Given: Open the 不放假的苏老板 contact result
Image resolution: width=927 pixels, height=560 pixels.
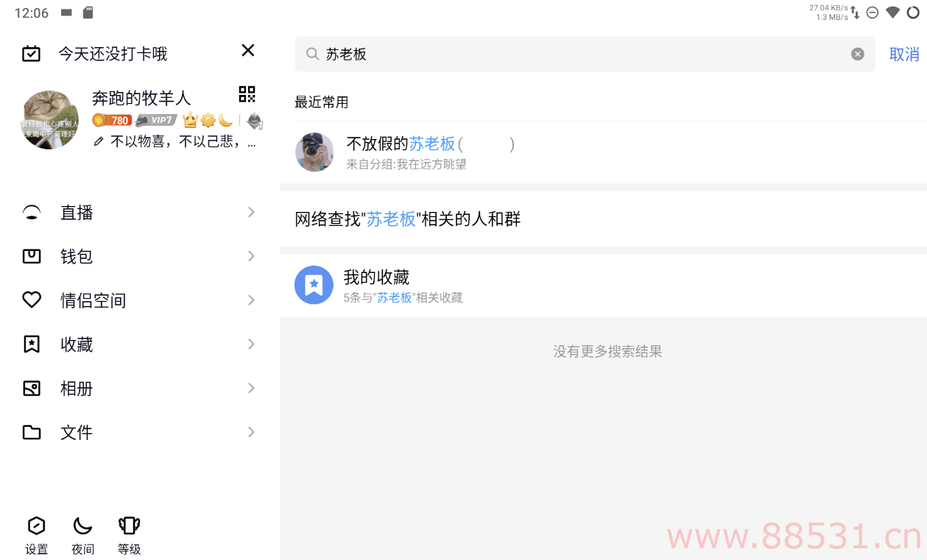Looking at the screenshot, I should (603, 152).
